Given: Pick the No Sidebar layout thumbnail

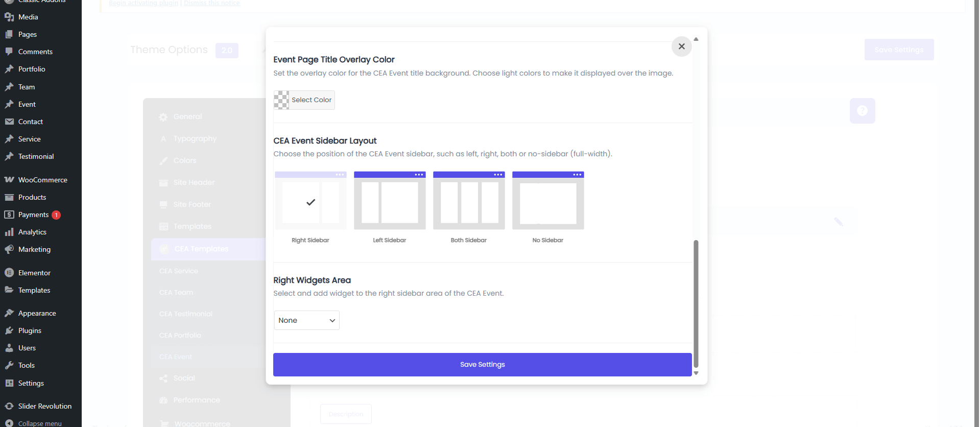Looking at the screenshot, I should (548, 201).
